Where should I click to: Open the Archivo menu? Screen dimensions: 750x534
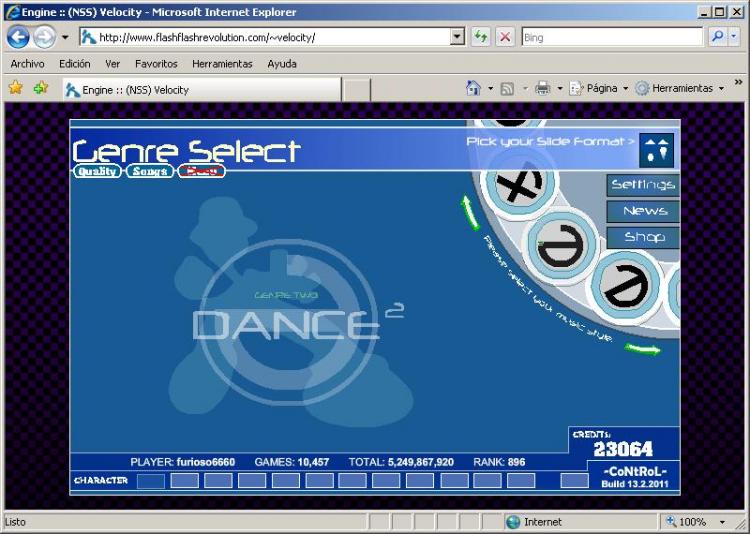(27, 64)
